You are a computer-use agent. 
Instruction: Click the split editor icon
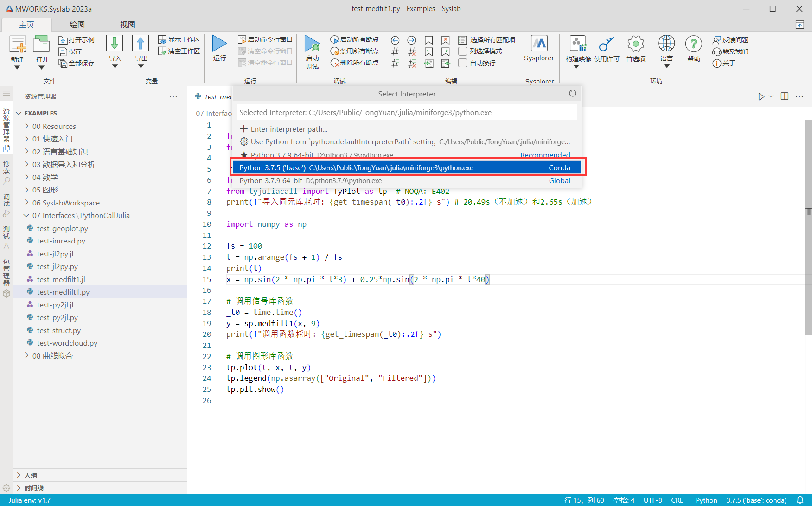coord(785,96)
